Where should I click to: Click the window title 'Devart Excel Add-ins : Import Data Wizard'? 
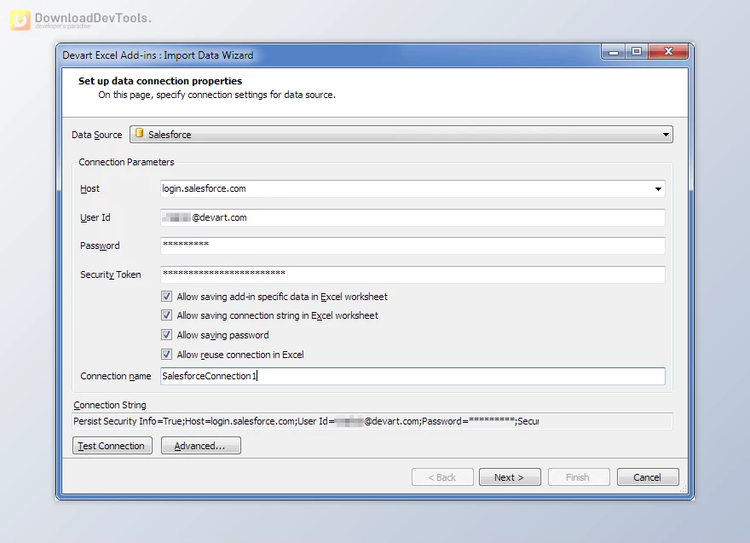point(157,55)
